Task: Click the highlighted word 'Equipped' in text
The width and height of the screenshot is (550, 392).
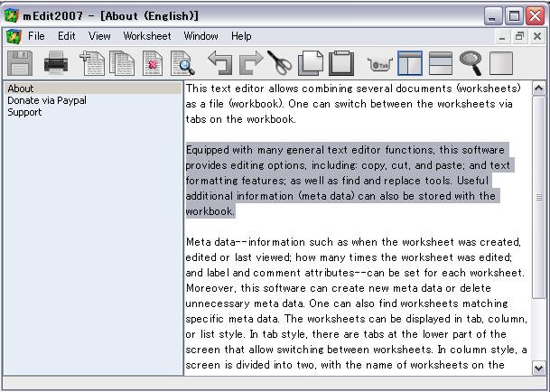Action: [208, 150]
